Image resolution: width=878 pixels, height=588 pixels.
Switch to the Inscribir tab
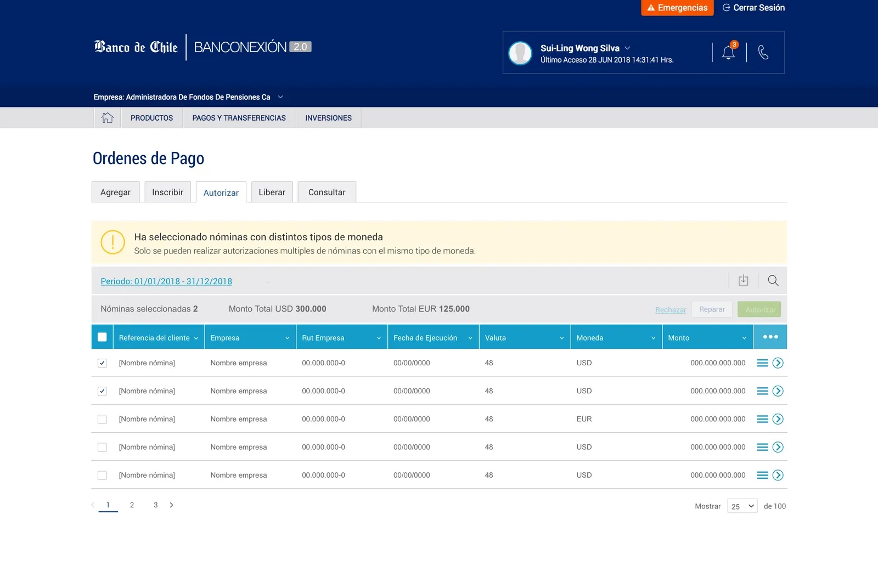click(x=167, y=192)
